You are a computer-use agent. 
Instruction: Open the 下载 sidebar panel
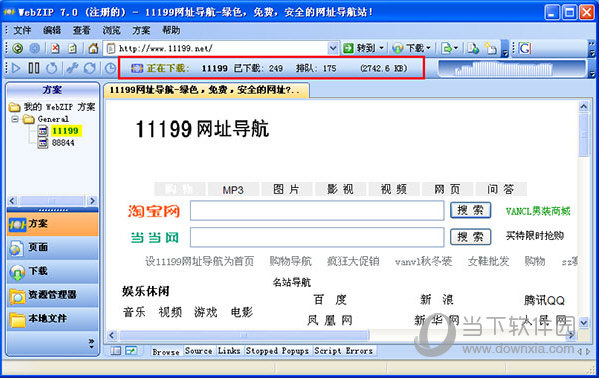(52, 271)
